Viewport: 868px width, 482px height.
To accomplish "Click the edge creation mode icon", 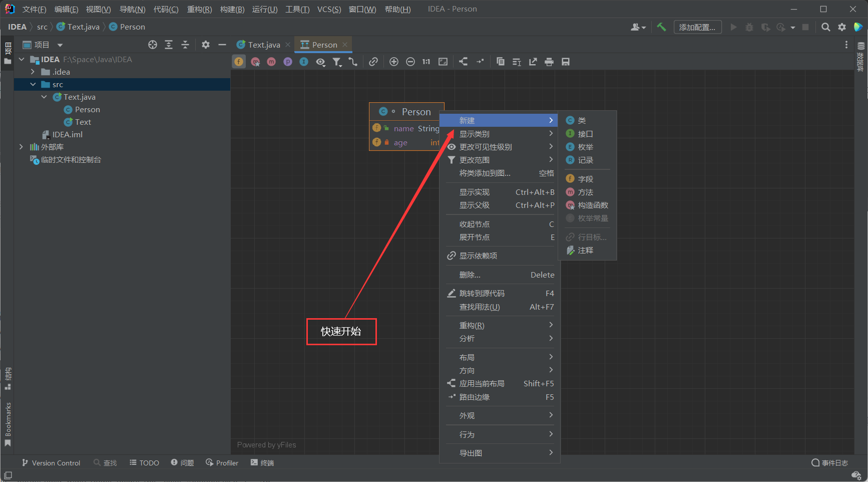I will pyautogui.click(x=353, y=62).
